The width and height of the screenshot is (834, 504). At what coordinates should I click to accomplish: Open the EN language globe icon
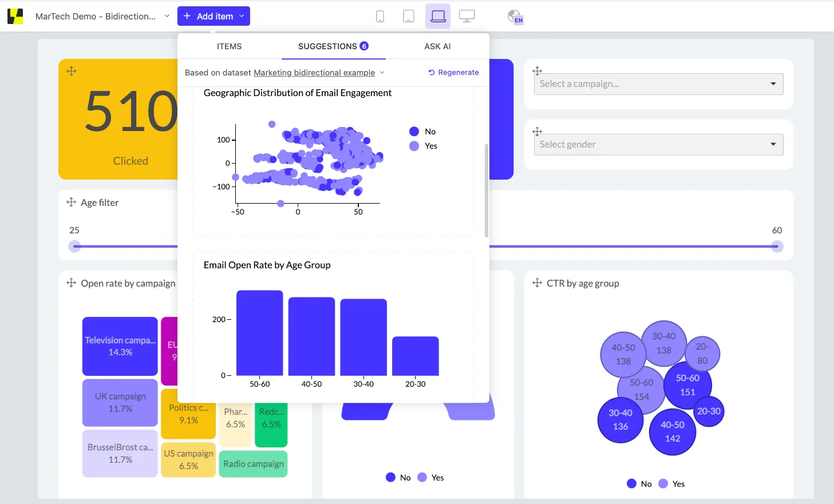click(x=515, y=17)
